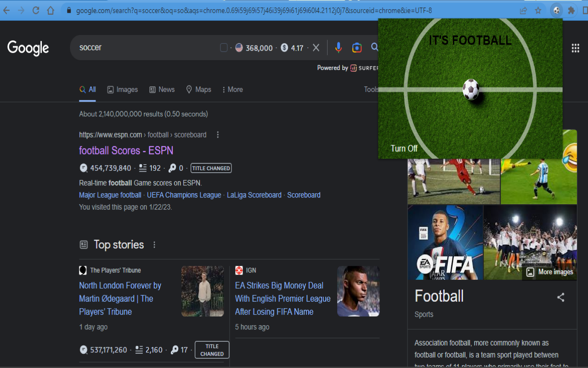Click the browser forward arrow
The image size is (588, 368).
(x=21, y=10)
